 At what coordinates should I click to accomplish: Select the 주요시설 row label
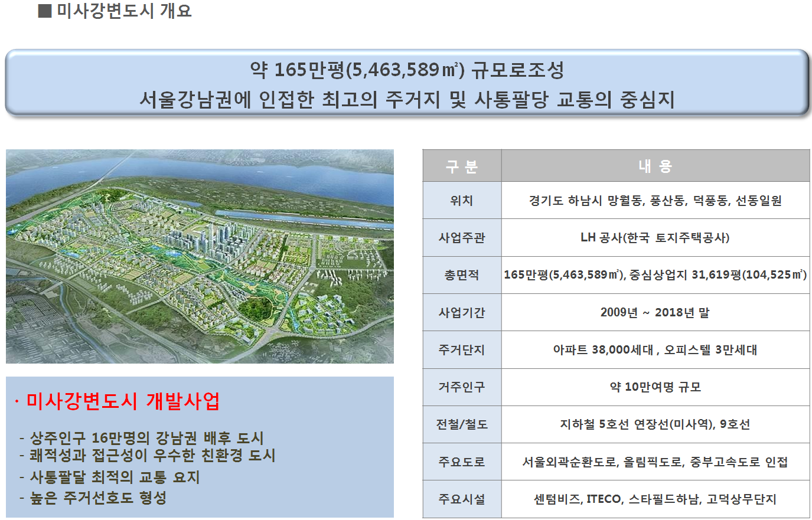[462, 499]
